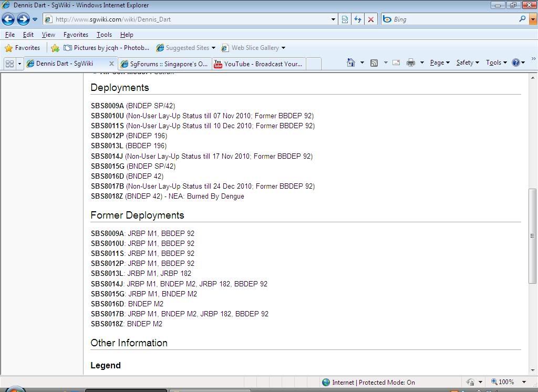
Task: Click the Print icon
Action: click(x=410, y=63)
